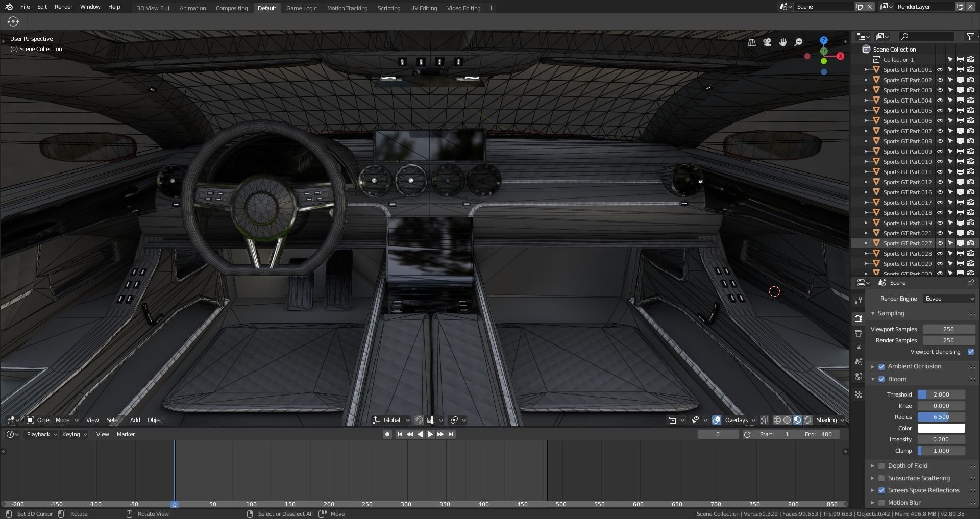Open Global transform orientation dropdown

(x=391, y=420)
